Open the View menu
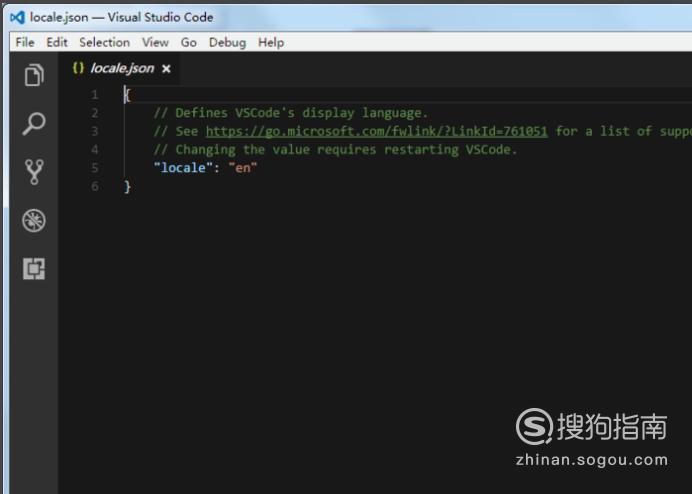The width and height of the screenshot is (692, 494). (x=155, y=42)
